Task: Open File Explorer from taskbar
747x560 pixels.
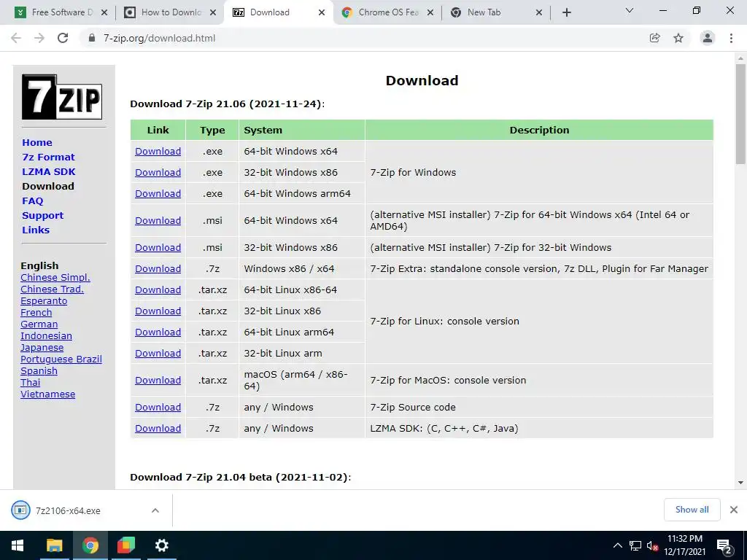Action: pyautogui.click(x=54, y=545)
